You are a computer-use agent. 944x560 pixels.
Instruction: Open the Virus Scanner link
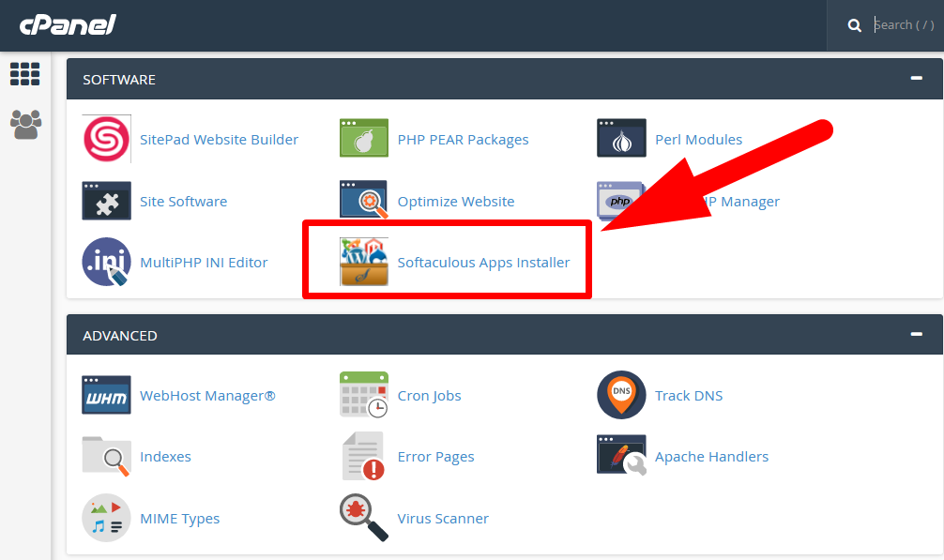(443, 519)
